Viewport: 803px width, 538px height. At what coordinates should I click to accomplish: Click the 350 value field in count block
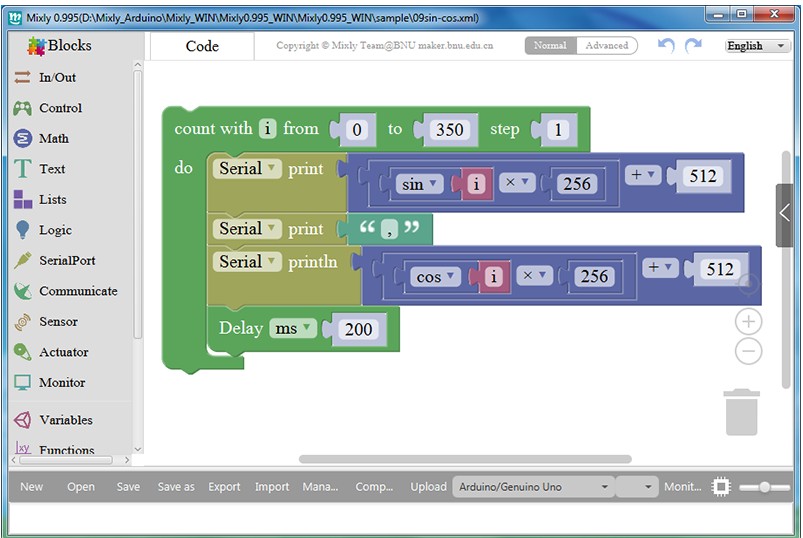450,130
